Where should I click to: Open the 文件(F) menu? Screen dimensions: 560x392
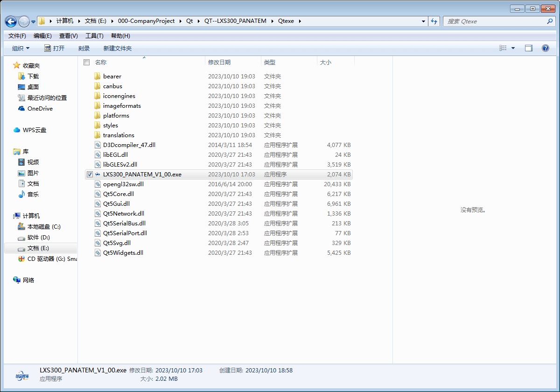pos(17,36)
